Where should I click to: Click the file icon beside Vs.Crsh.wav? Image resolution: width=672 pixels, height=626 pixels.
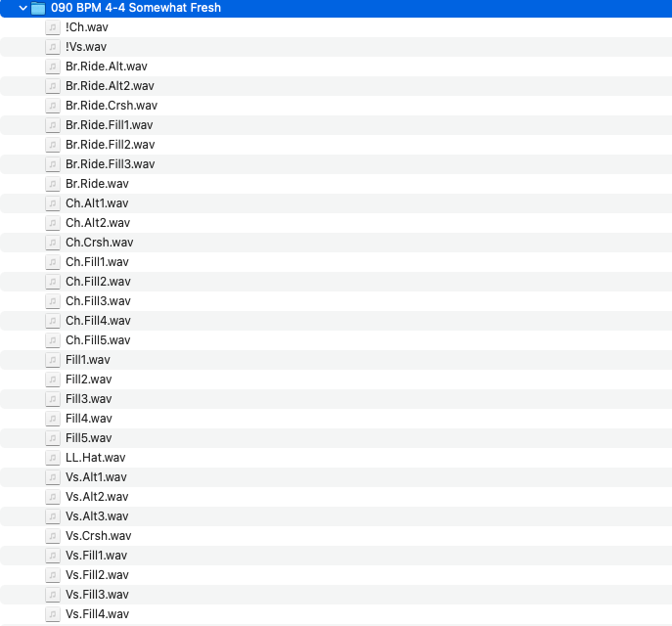pyautogui.click(x=53, y=536)
